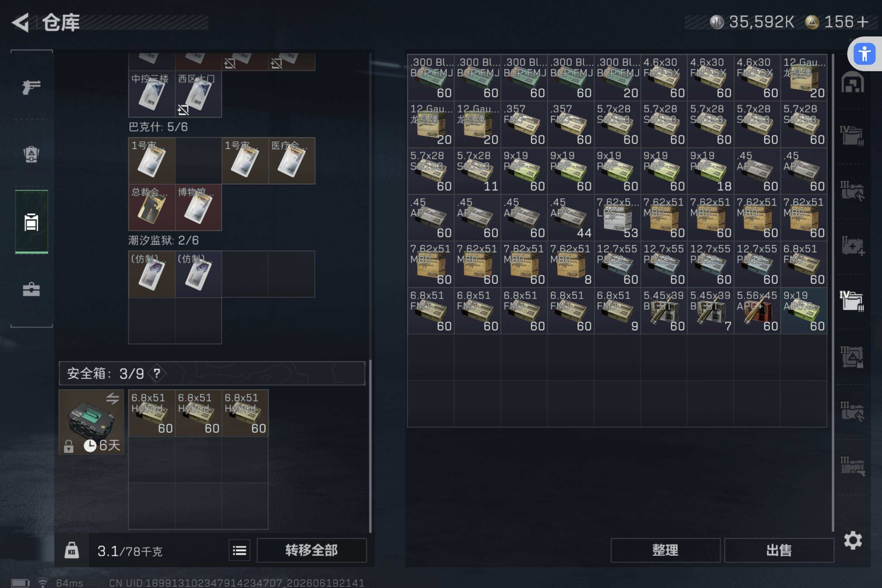This screenshot has height=588, width=882.
Task: Select the 5.45x39 BT ST stack of 7
Action: (710, 311)
